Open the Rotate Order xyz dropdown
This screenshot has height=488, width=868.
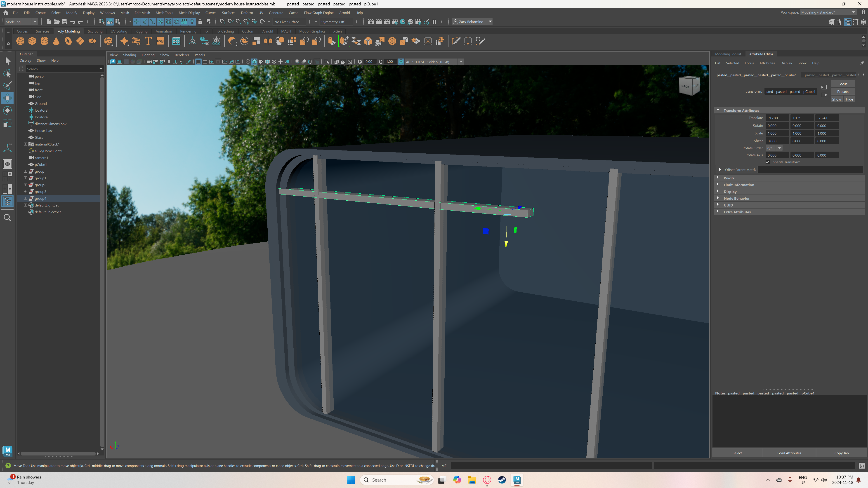[x=774, y=148]
